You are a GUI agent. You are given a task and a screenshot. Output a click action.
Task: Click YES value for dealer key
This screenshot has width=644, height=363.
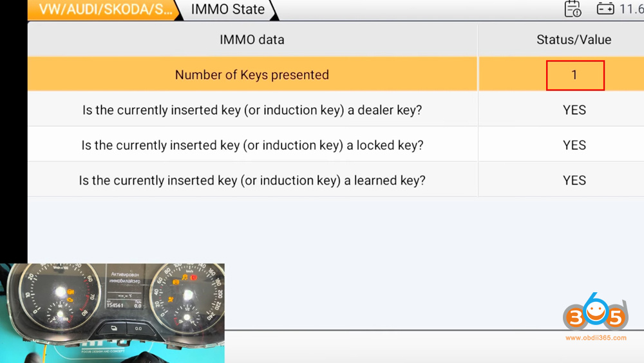574,110
